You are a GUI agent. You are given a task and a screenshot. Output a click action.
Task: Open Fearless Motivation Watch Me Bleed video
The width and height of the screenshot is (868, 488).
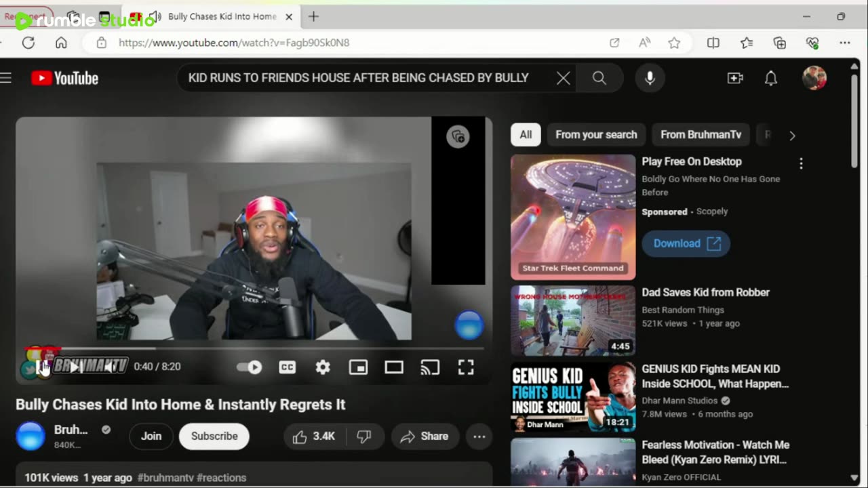click(715, 451)
